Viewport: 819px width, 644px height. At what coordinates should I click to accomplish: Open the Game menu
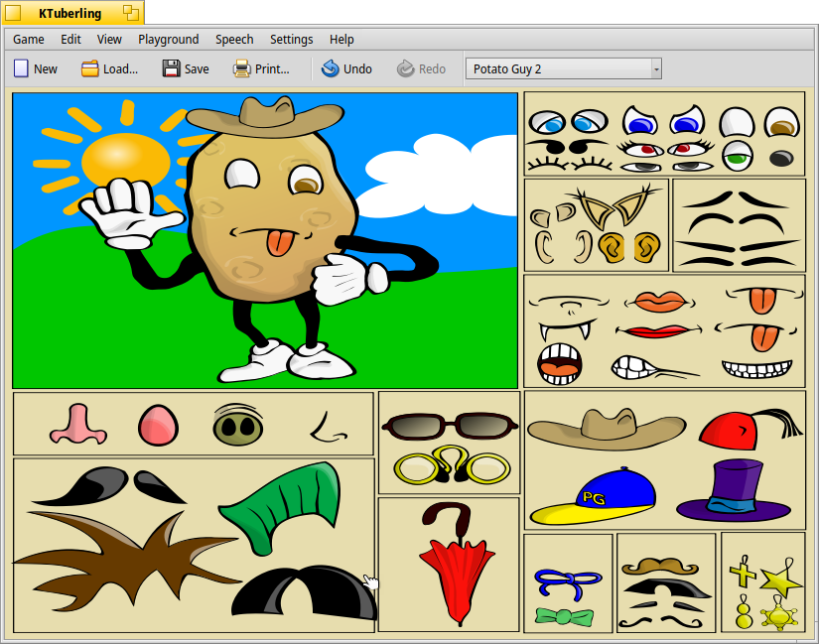[x=28, y=39]
